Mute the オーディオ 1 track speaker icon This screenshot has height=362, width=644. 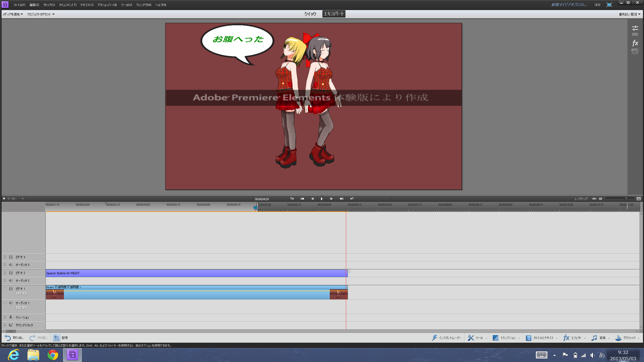pyautogui.click(x=11, y=303)
